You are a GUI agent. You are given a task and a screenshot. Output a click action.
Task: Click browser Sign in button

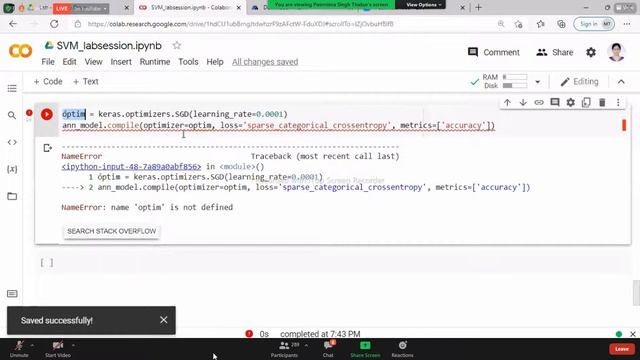594,24
